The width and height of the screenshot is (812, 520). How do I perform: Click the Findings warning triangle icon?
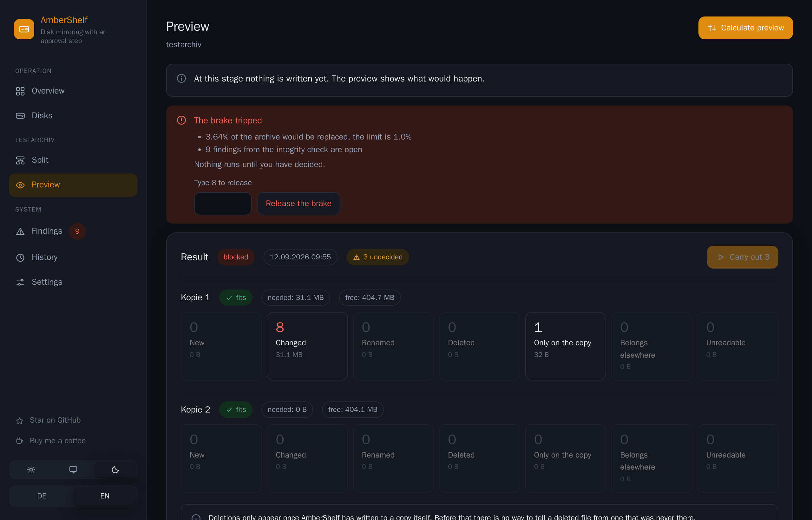(20, 231)
